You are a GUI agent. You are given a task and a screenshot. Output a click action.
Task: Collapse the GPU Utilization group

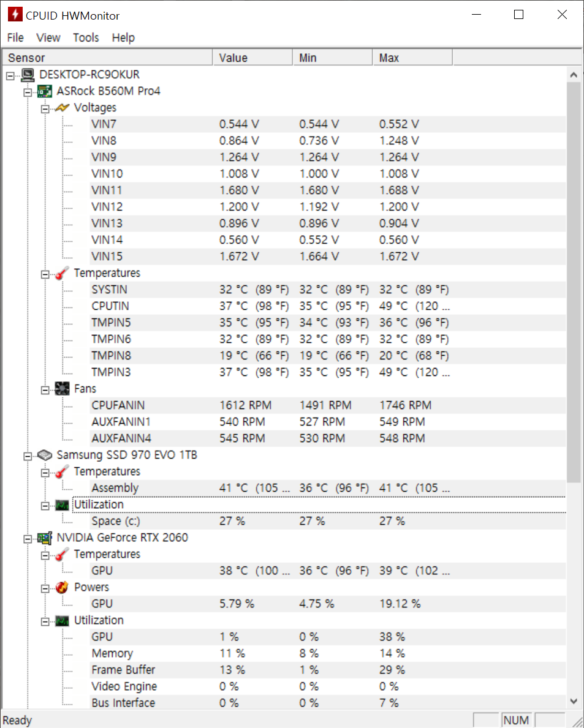tap(45, 621)
